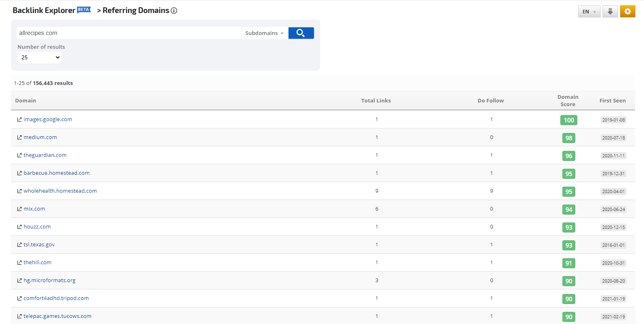Screen dimensions: 644x324
Task: Expand the Number of results selector
Action: tap(39, 57)
